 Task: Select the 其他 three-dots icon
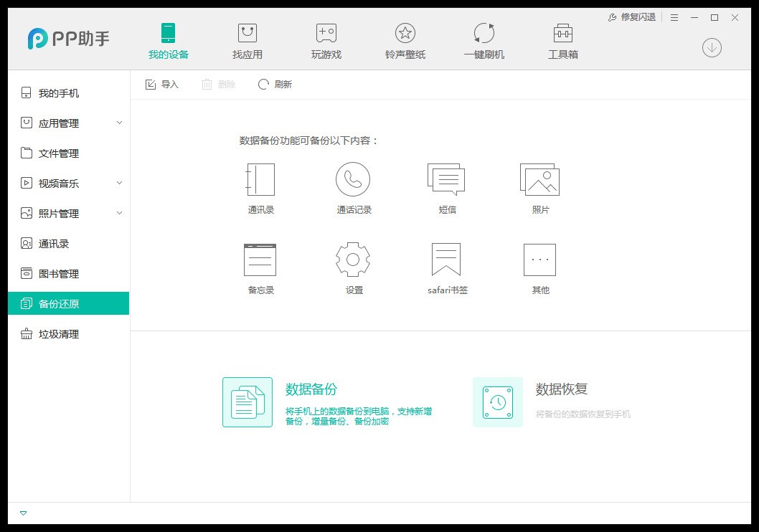tap(539, 260)
